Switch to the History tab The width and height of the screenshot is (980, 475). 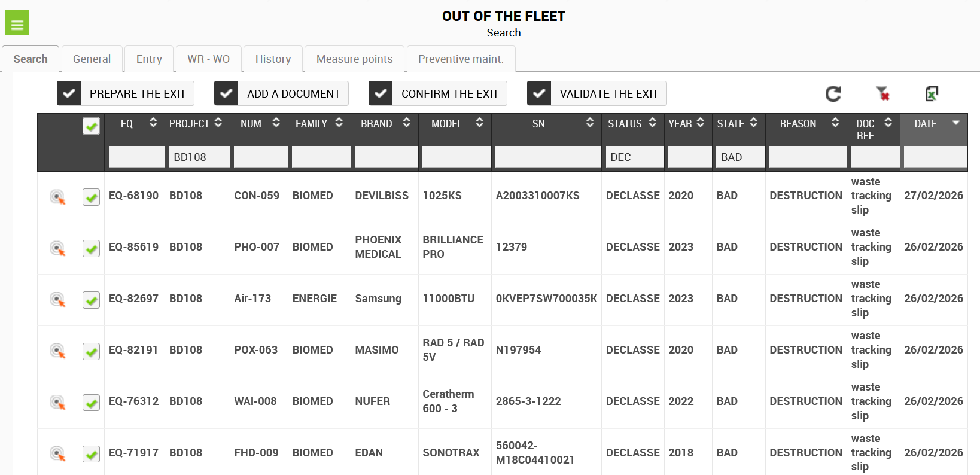(x=273, y=59)
